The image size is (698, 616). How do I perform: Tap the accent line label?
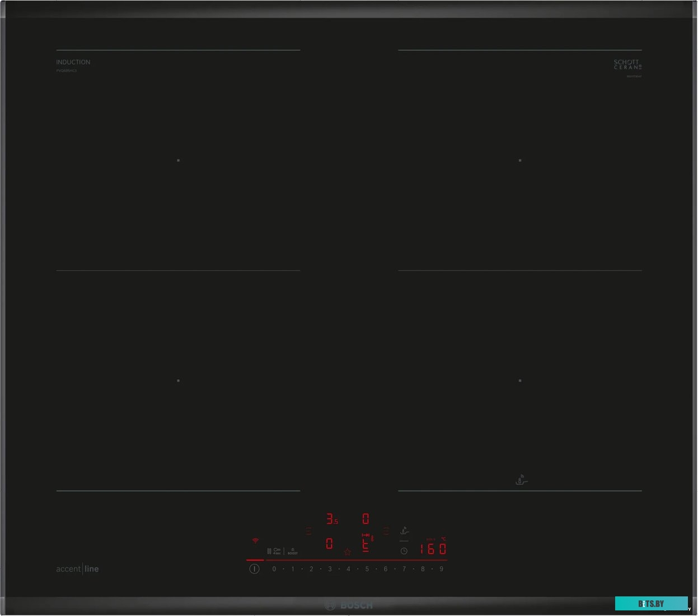click(x=77, y=568)
